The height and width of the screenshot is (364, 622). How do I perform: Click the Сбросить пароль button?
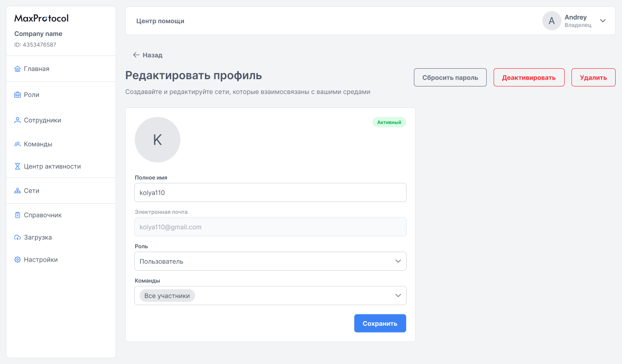click(x=450, y=77)
